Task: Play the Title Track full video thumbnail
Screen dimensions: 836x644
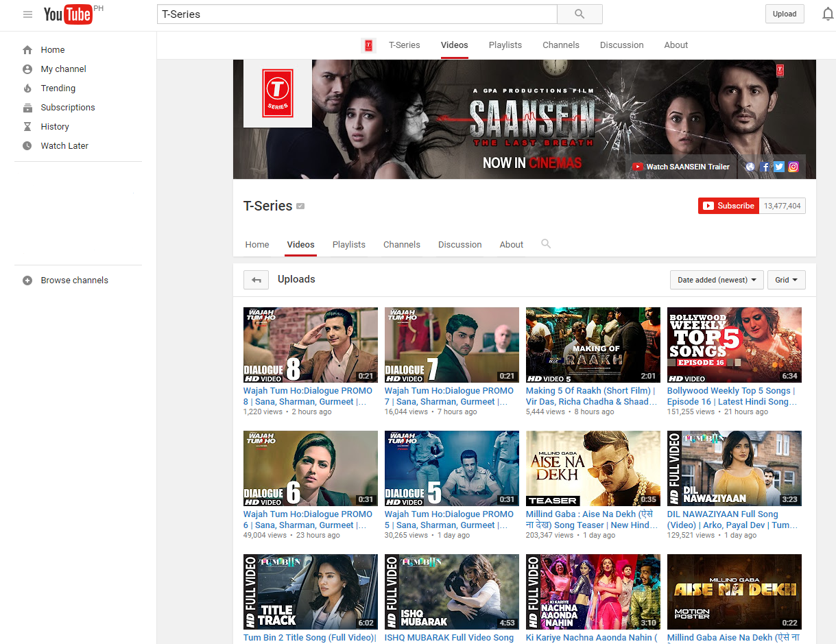Action: 311,592
